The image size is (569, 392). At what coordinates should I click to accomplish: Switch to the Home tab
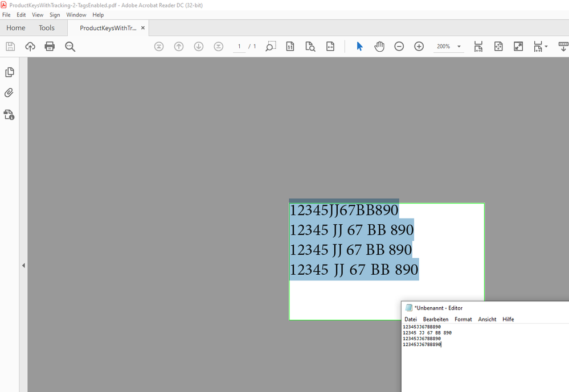[15, 27]
